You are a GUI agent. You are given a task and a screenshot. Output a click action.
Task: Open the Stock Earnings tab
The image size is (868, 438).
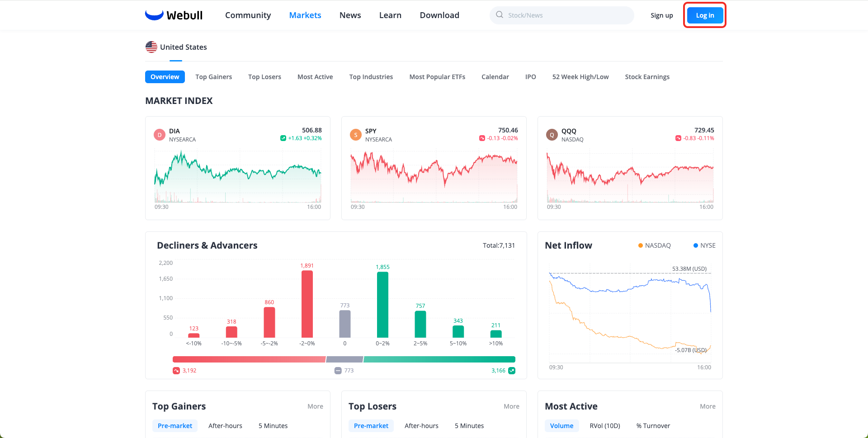pyautogui.click(x=647, y=77)
